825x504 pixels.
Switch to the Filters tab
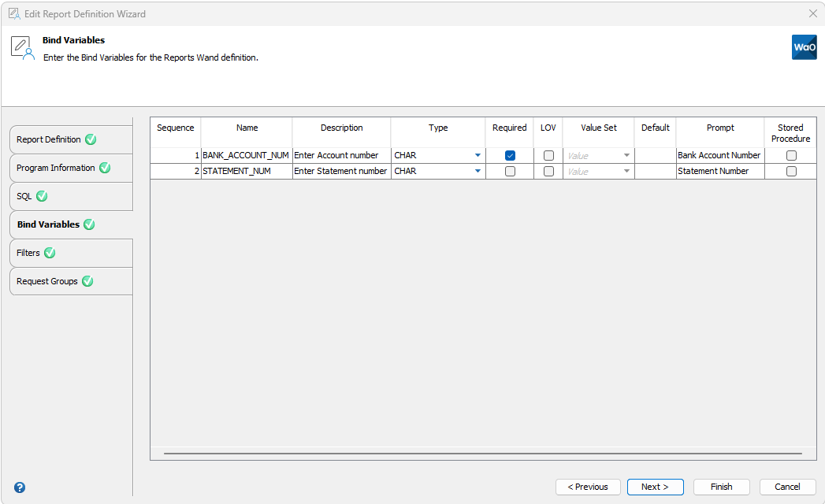pyautogui.click(x=28, y=253)
